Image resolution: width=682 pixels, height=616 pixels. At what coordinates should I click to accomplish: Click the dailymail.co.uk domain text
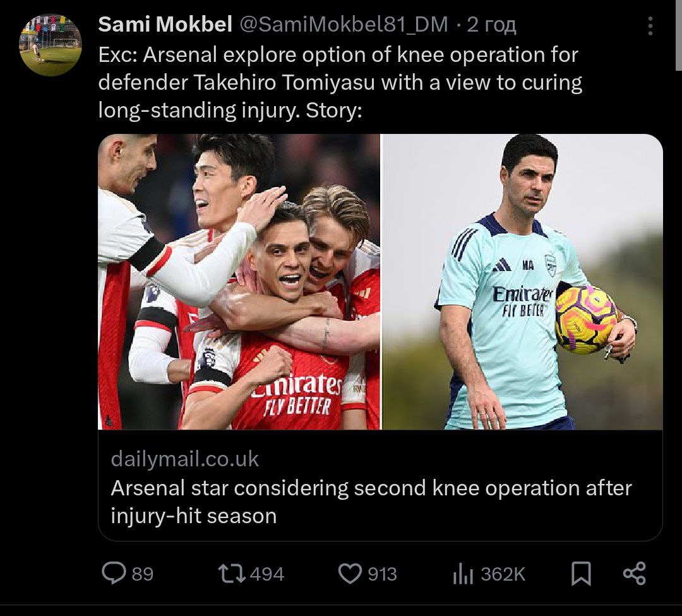(185, 459)
